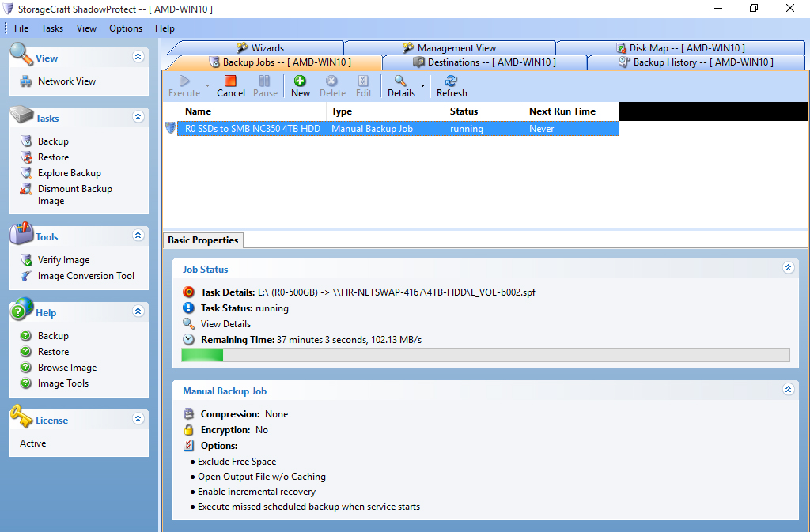Image resolution: width=810 pixels, height=532 pixels.
Task: Create a New backup job via green plus
Action: [x=300, y=81]
